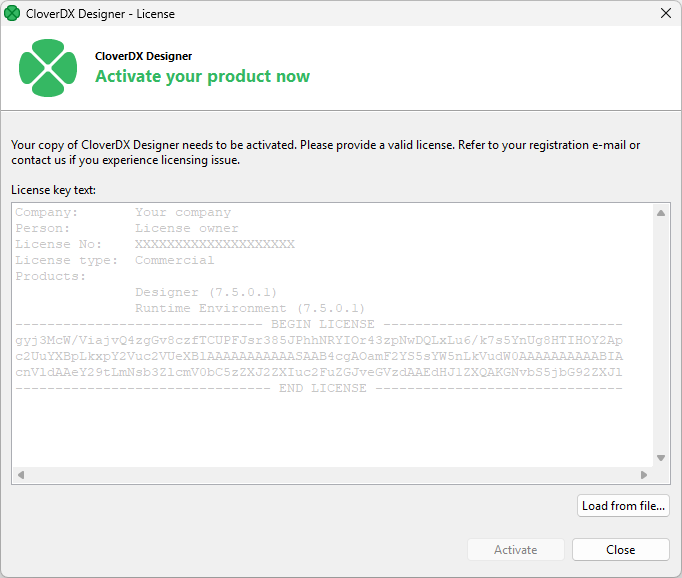Click the Activate button
Screen dimensions: 682x578
516,550
